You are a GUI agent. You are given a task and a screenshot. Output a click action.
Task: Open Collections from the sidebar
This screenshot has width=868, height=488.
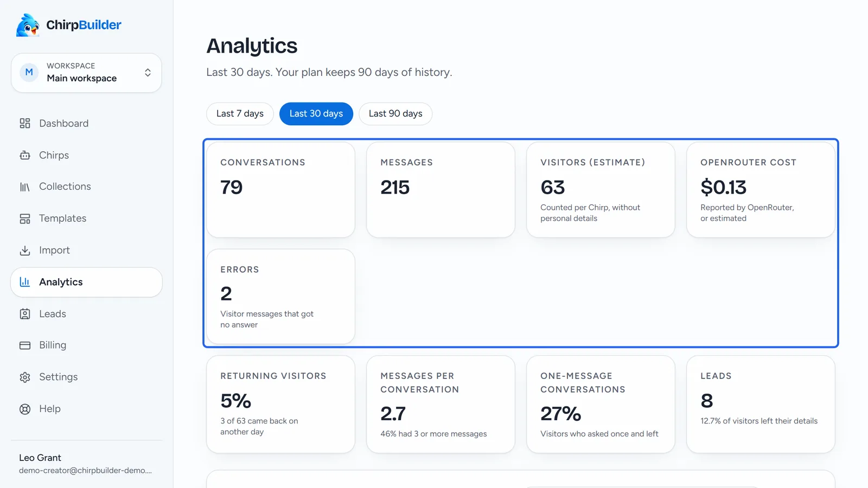click(86, 187)
